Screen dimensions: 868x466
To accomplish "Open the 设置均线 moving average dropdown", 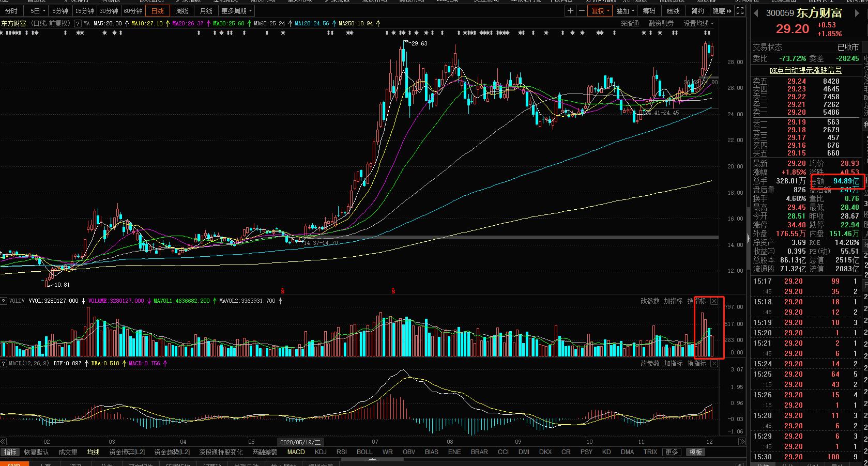I will (x=698, y=24).
